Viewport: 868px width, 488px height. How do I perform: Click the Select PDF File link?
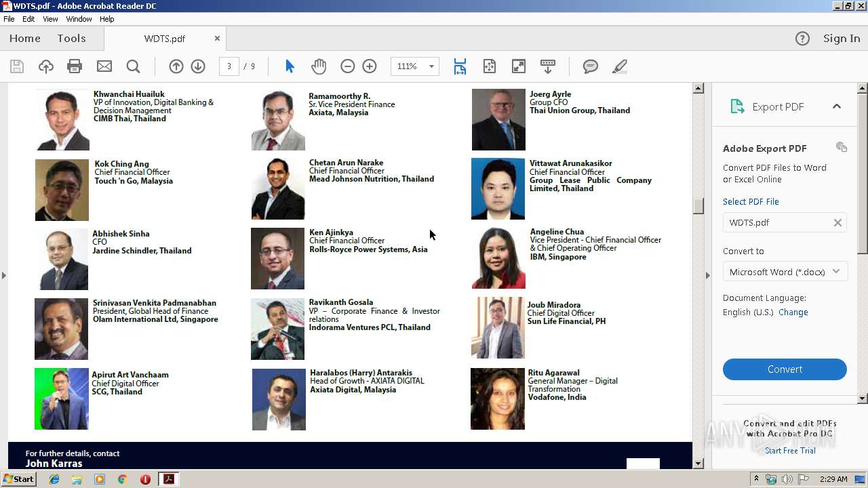751,201
